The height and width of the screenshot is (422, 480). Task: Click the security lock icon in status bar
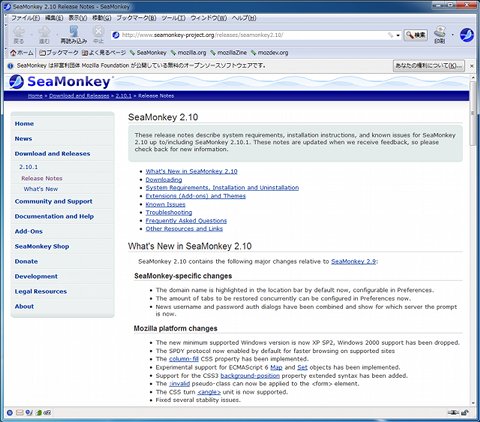pyautogui.click(x=466, y=413)
